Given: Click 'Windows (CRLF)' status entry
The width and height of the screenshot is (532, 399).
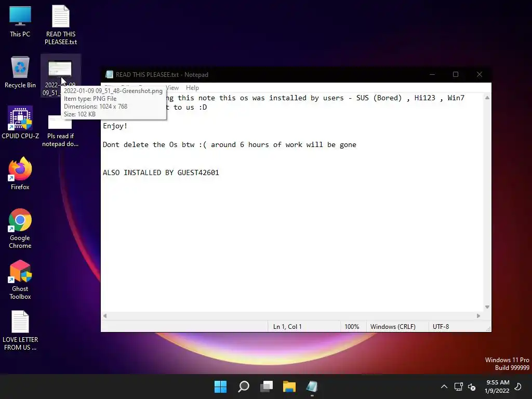Looking at the screenshot, I should pyautogui.click(x=393, y=327).
